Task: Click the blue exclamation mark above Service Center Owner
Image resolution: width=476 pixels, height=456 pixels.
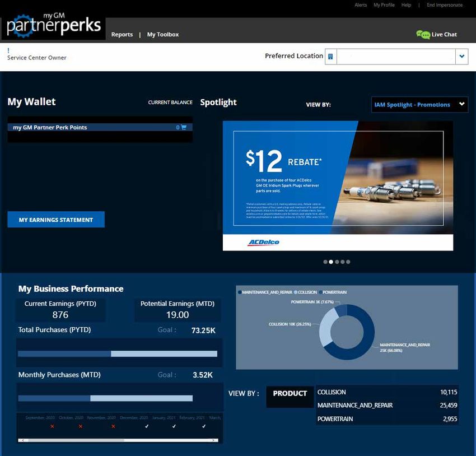Action: [x=8, y=50]
